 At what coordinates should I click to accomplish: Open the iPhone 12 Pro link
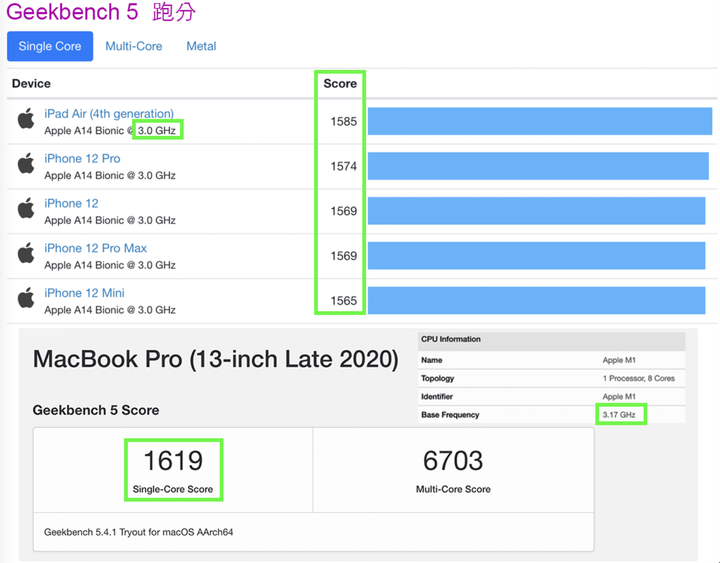pos(82,158)
